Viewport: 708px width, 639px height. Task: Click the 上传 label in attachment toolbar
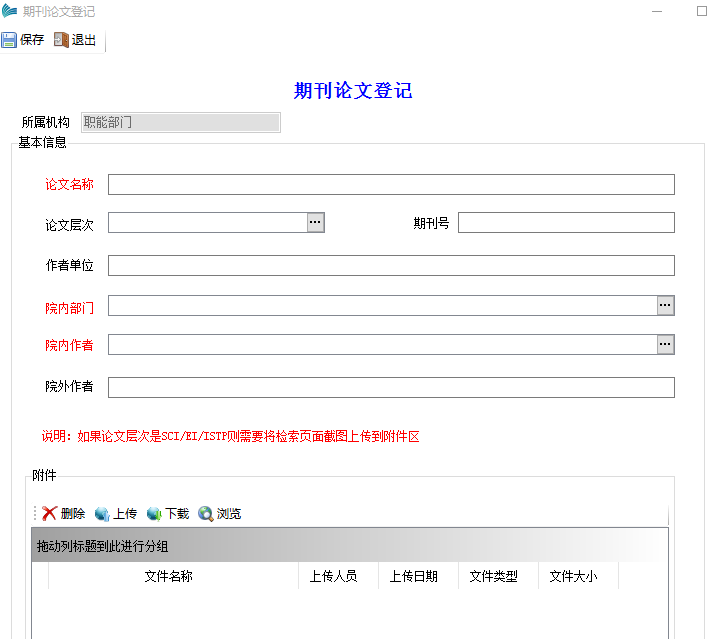125,513
